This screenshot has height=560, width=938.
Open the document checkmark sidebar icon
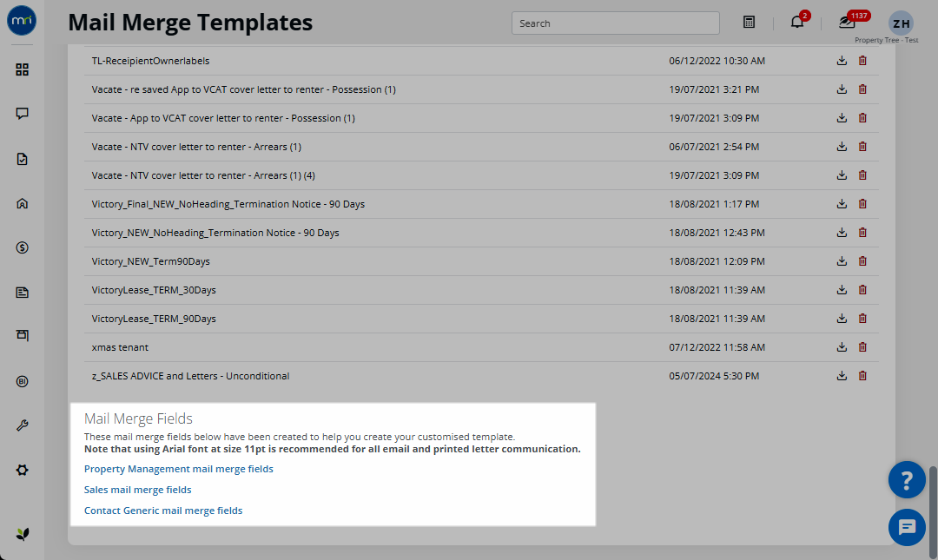22,159
